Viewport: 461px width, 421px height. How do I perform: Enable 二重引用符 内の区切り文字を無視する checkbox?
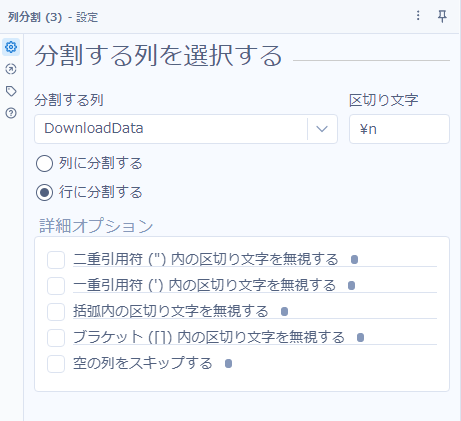(56, 260)
